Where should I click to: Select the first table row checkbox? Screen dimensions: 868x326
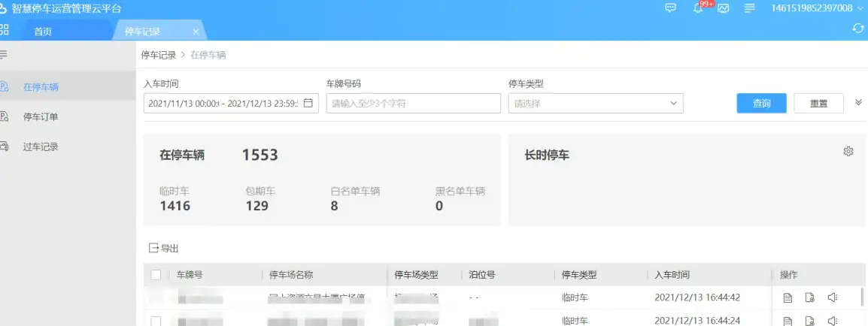coord(156,297)
